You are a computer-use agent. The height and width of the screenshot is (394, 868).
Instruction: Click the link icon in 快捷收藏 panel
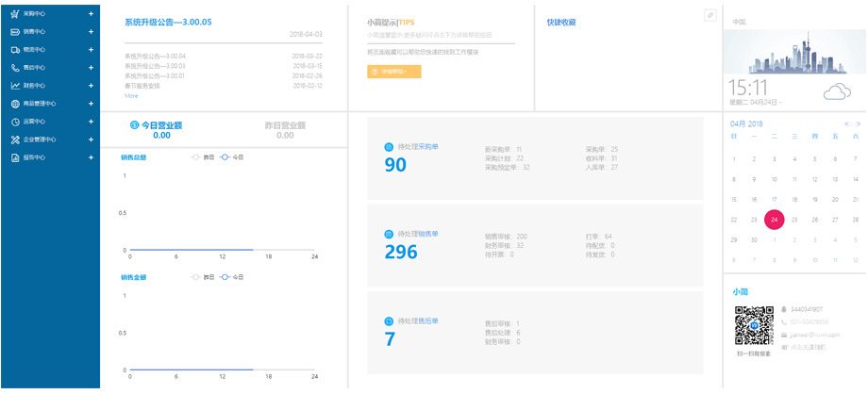pyautogui.click(x=709, y=15)
